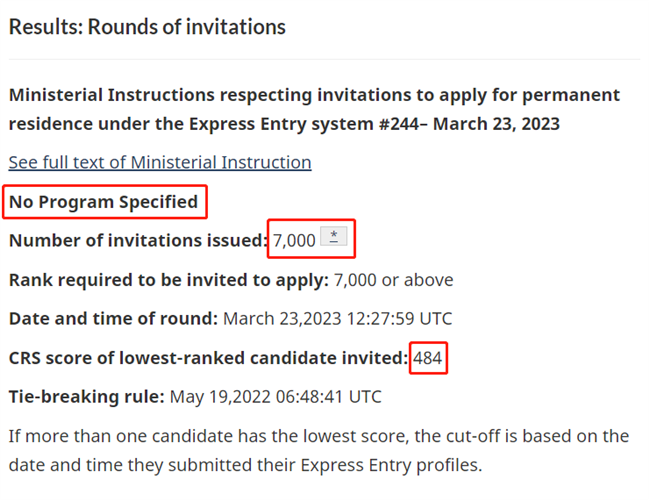Click the 484 CRS score value

(x=428, y=358)
